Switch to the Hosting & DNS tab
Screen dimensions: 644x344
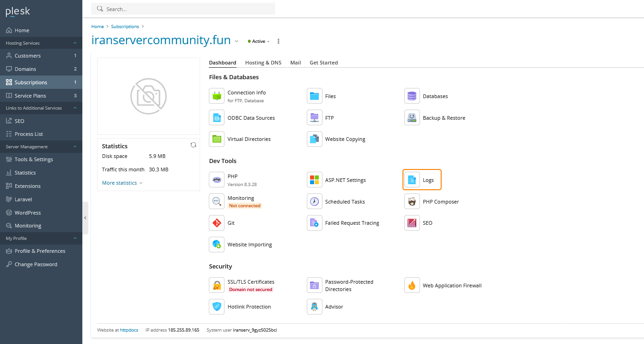(x=263, y=63)
